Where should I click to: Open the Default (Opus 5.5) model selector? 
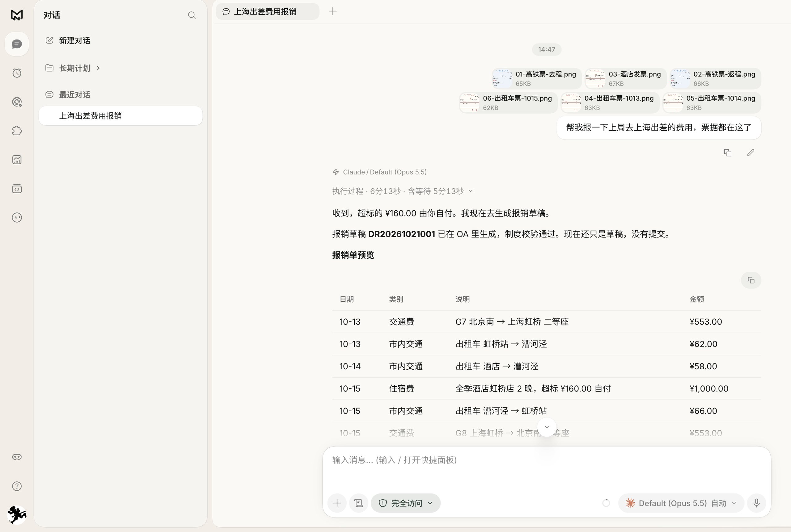pyautogui.click(x=681, y=503)
